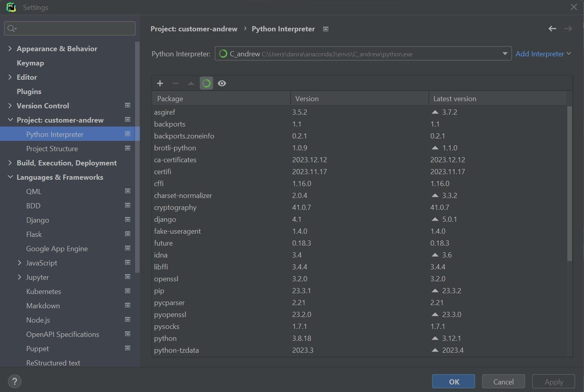Screen dimensions: 584x392
Task: Click project icon on OpenAPI Specifications row
Action: point(127,334)
